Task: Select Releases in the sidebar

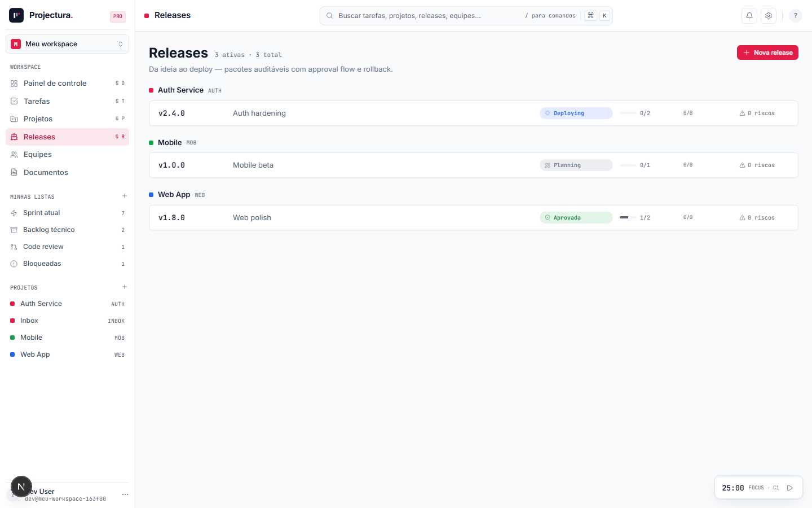Action: click(x=67, y=137)
